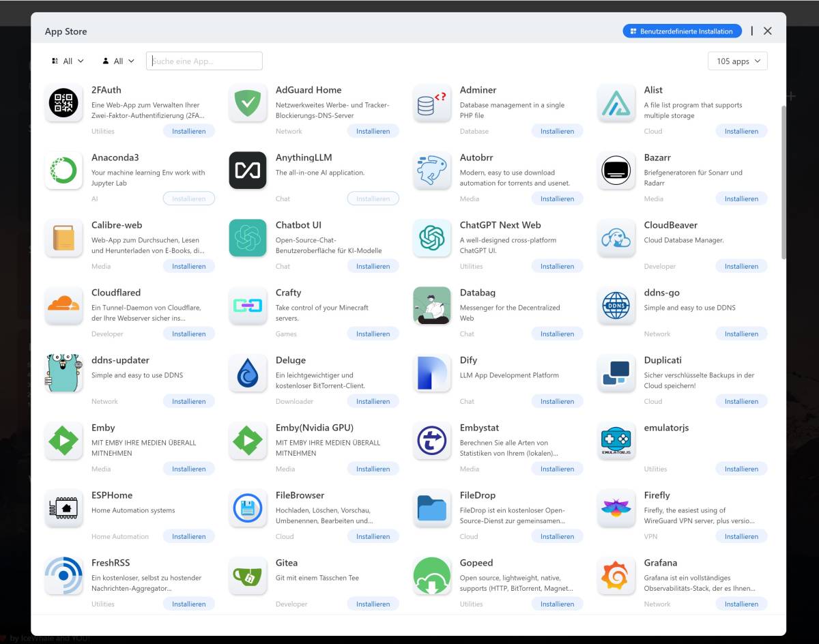Image resolution: width=819 pixels, height=644 pixels.
Task: Open the ESPHome chip icon
Action: (x=63, y=508)
